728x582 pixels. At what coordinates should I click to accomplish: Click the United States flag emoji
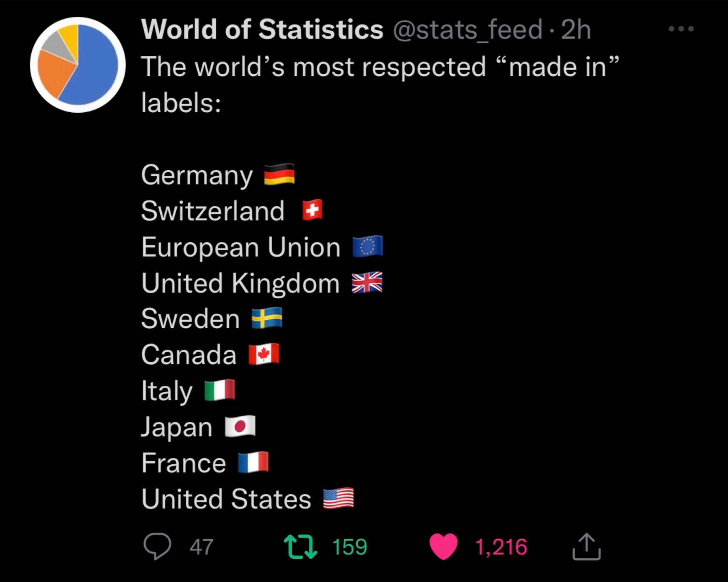[338, 498]
